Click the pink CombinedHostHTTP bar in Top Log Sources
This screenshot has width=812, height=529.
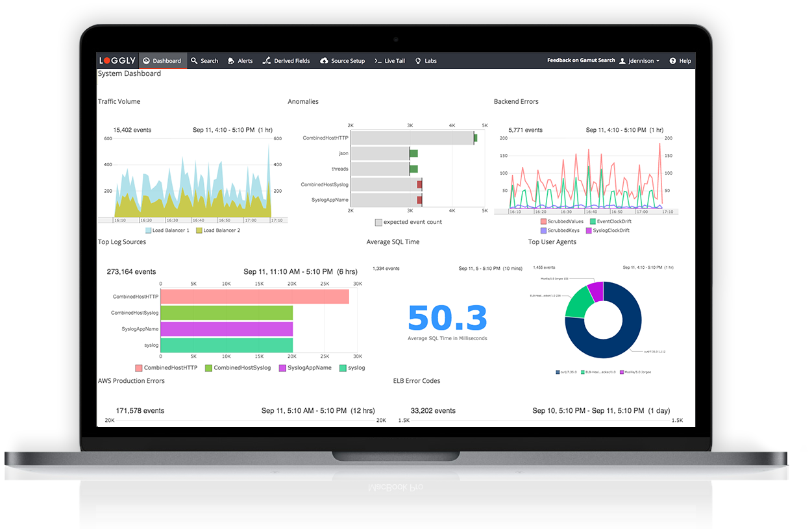coord(255,297)
